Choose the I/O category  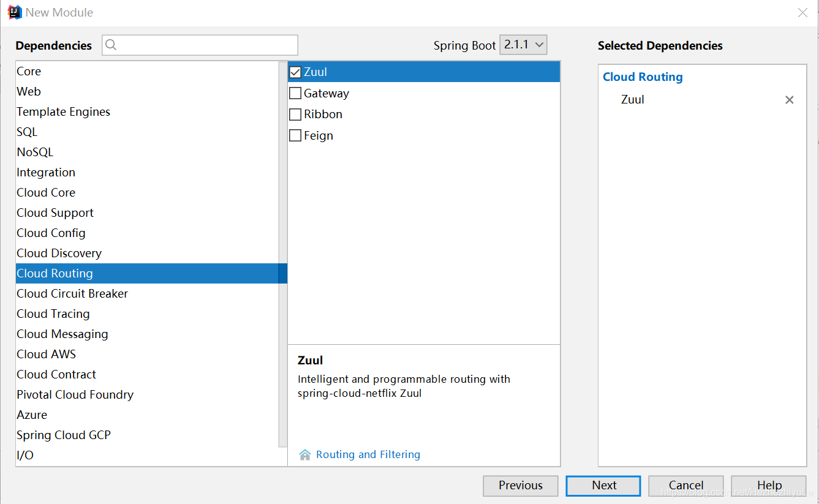(x=147, y=456)
